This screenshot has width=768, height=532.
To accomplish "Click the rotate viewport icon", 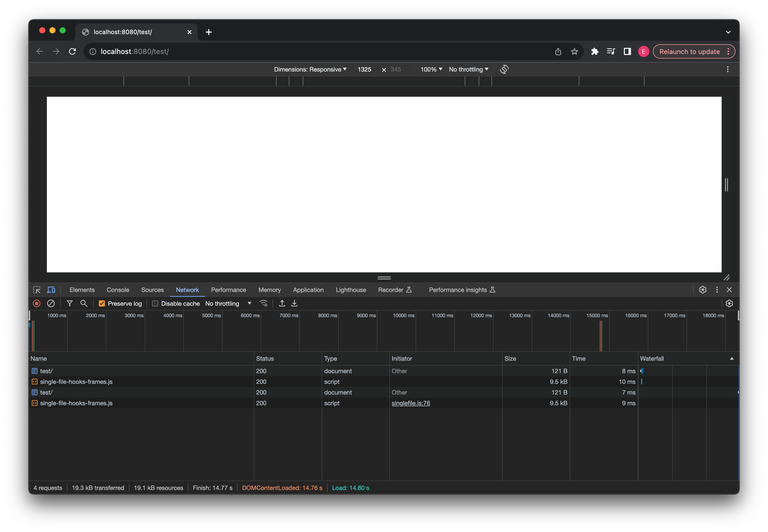I will click(504, 69).
